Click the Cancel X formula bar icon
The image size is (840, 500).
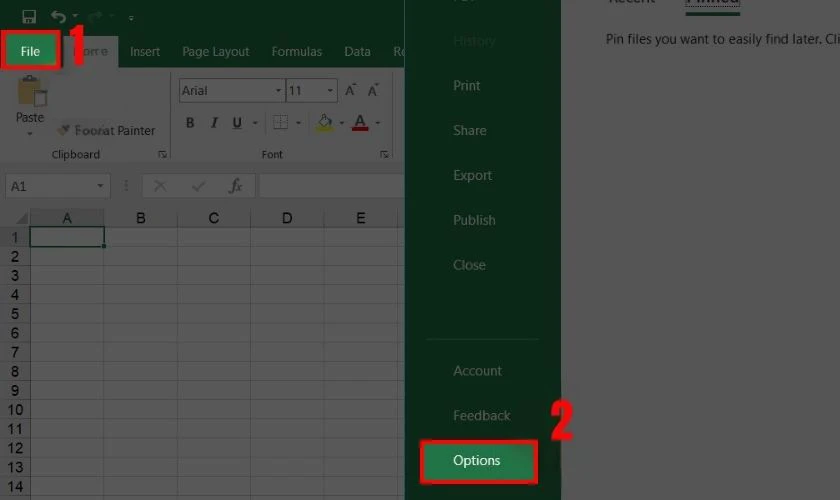click(x=160, y=186)
